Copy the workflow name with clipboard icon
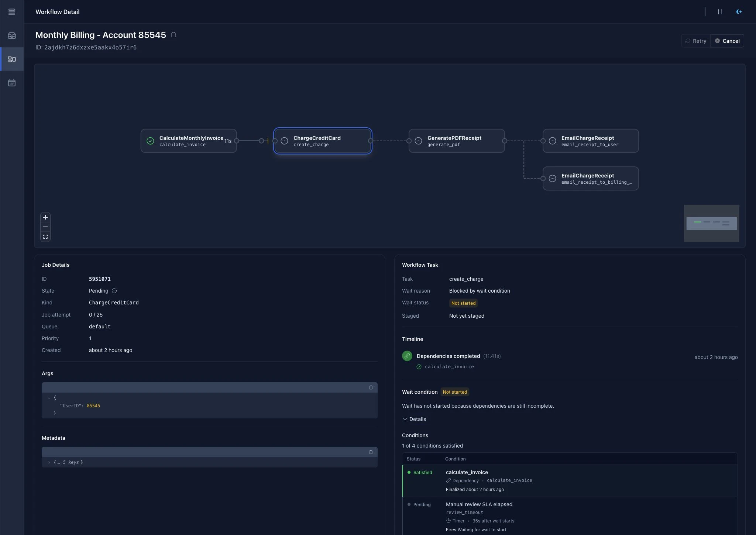 tap(173, 35)
